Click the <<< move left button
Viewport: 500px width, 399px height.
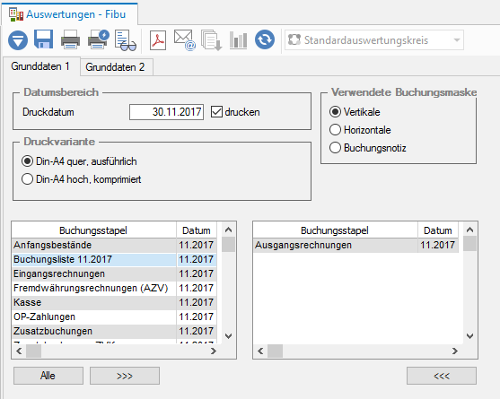pyautogui.click(x=442, y=376)
